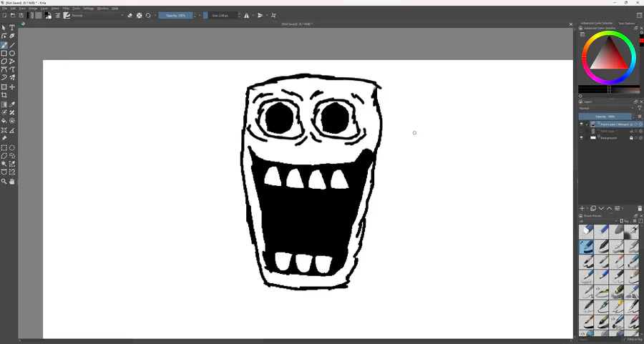
Task: Click the Save toolbar icon
Action: pyautogui.click(x=21, y=16)
